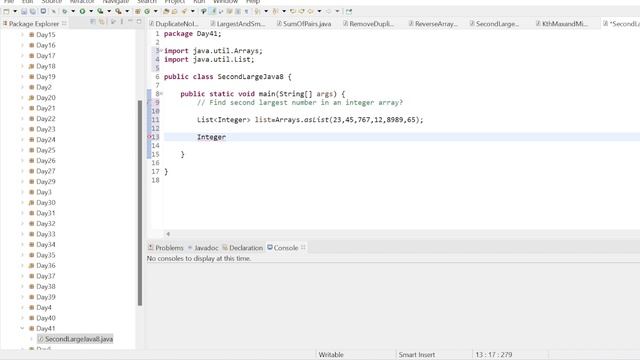Open the External Tools dropdown arrow
Viewport: 640px width, 360px height.
click(127, 11)
